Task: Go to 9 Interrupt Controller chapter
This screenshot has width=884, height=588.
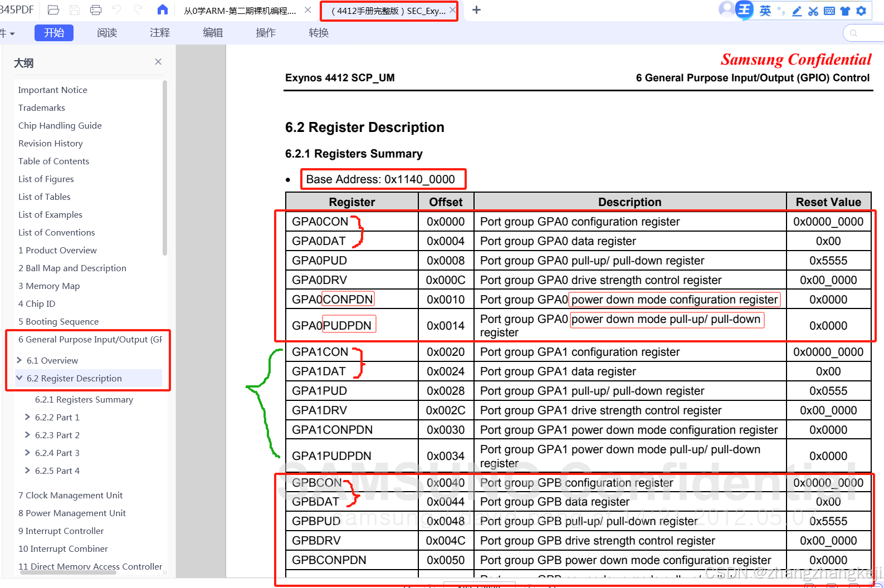Action: click(x=61, y=531)
